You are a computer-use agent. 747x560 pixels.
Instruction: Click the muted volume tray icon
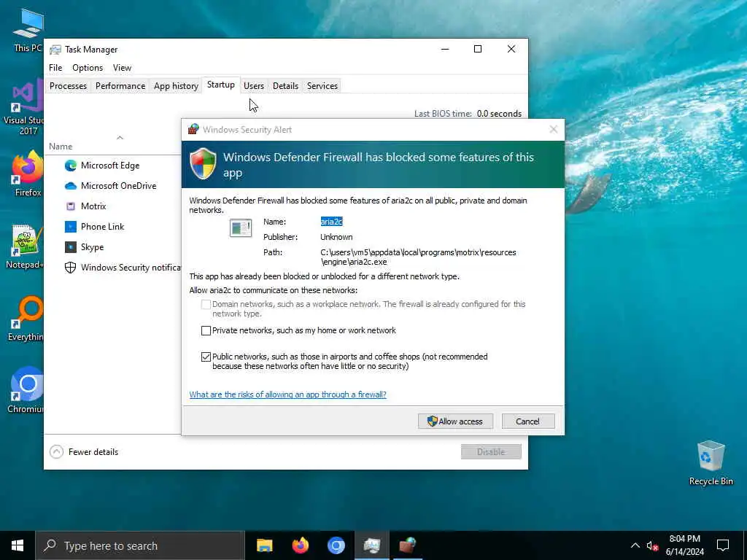pyautogui.click(x=652, y=545)
